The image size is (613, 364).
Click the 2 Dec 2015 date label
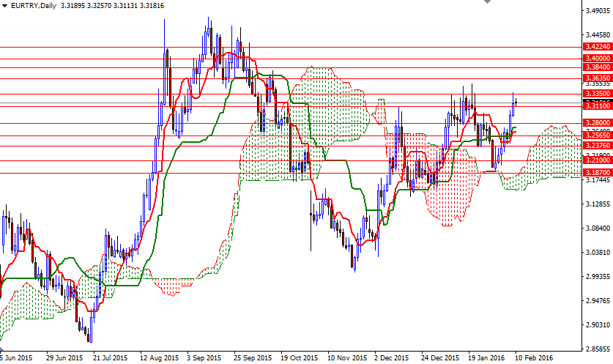coord(391,357)
